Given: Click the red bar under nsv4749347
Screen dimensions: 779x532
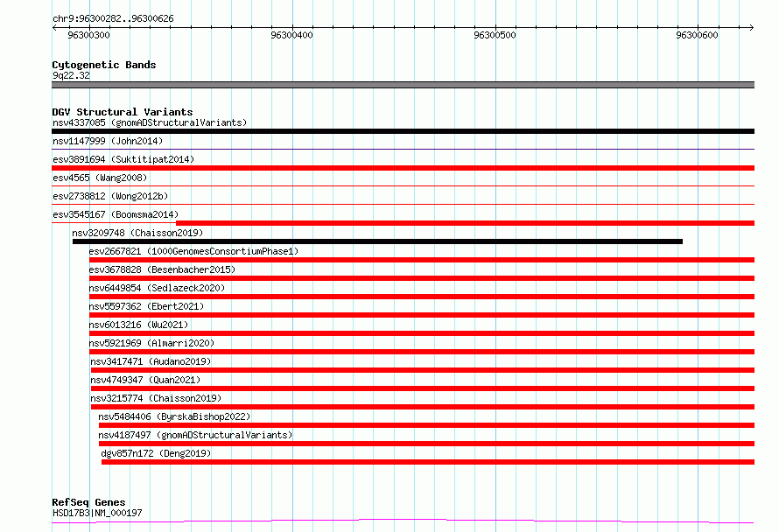Looking at the screenshot, I should coord(423,388).
